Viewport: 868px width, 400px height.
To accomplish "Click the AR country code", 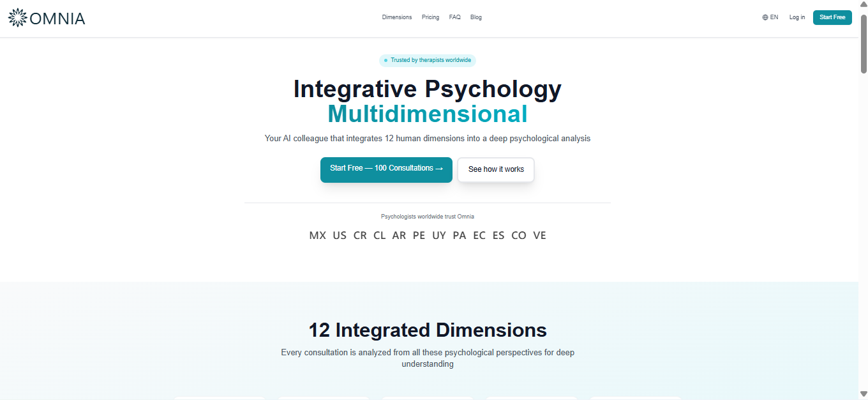I will click(399, 235).
